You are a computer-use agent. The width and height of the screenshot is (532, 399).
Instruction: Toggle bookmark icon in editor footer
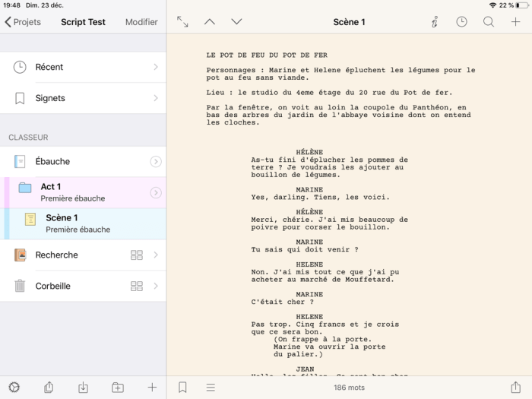(x=182, y=387)
